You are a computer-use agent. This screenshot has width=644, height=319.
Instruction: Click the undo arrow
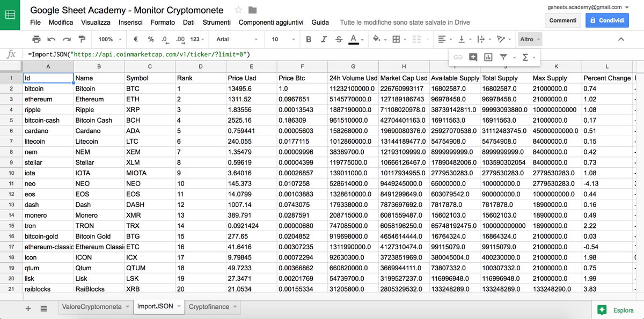pyautogui.click(x=52, y=39)
